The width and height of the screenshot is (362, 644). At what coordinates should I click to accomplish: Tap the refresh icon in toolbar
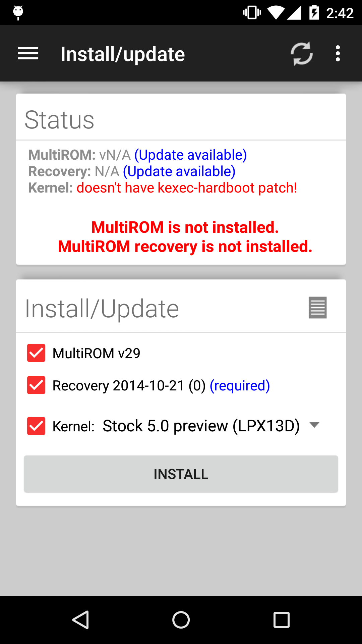(301, 54)
